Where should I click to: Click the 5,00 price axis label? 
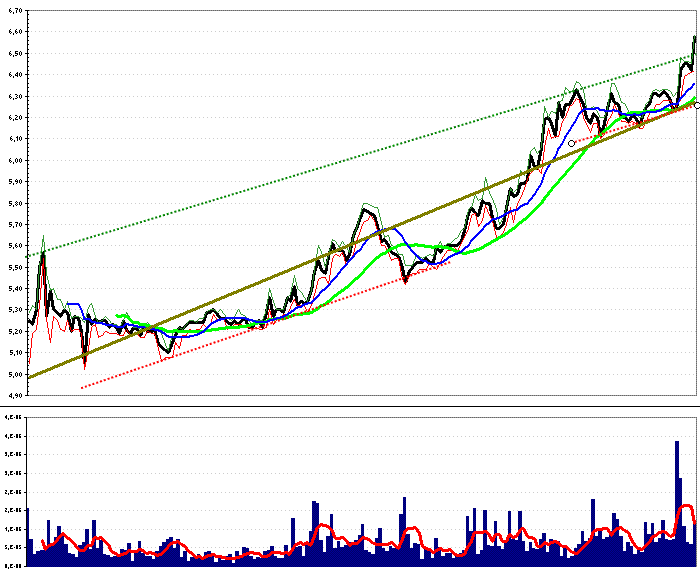pos(15,374)
